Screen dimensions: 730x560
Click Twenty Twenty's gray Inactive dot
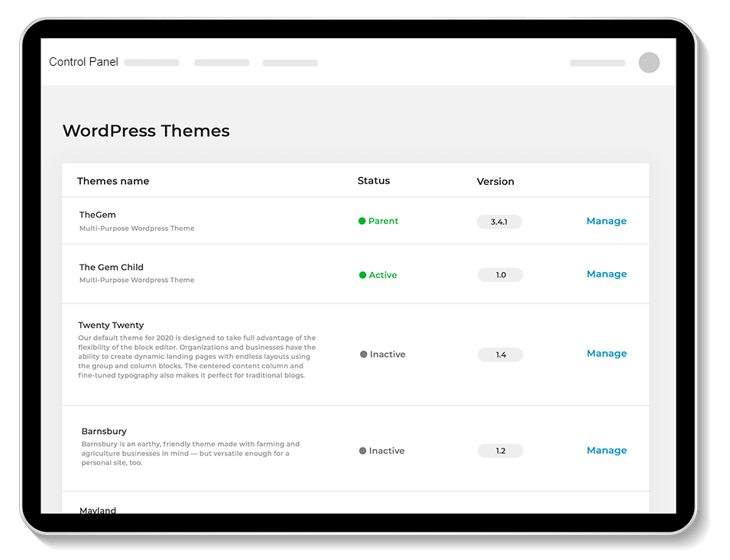click(364, 354)
